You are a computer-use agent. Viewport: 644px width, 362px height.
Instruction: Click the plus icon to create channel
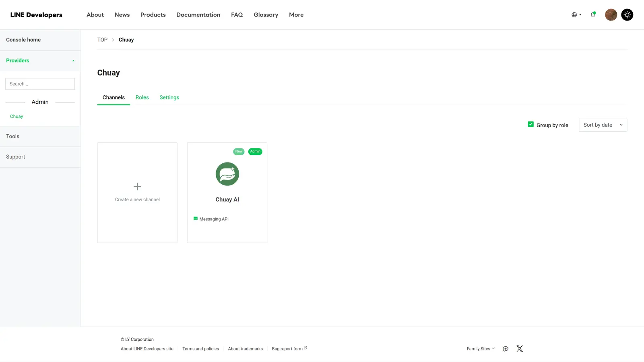point(137,187)
